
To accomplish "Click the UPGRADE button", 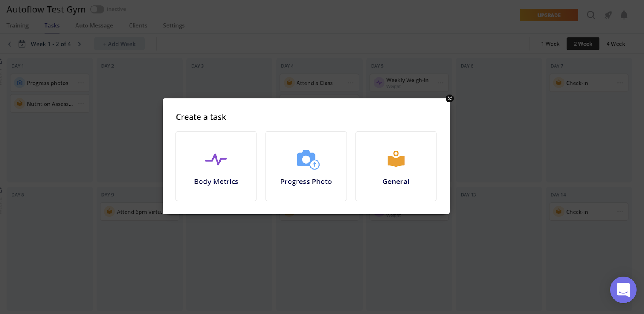I will click(x=549, y=15).
